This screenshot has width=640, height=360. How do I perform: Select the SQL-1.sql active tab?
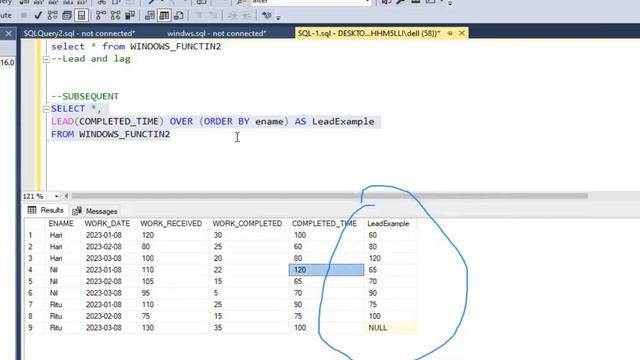(x=369, y=33)
